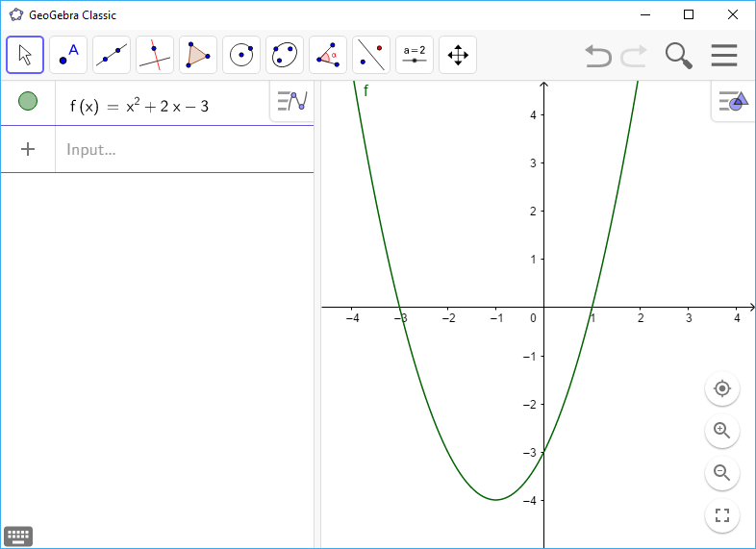
Task: Zoom in on the graph
Action: (721, 431)
